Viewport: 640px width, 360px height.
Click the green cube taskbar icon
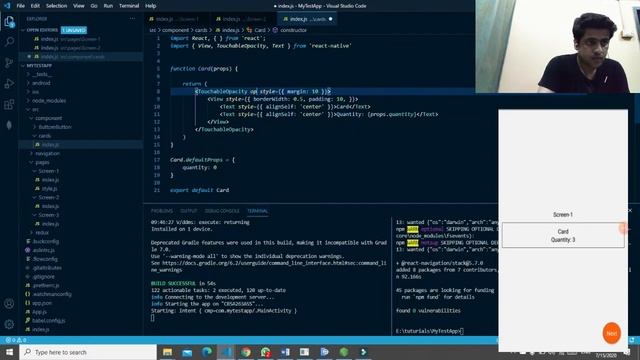click(x=344, y=352)
